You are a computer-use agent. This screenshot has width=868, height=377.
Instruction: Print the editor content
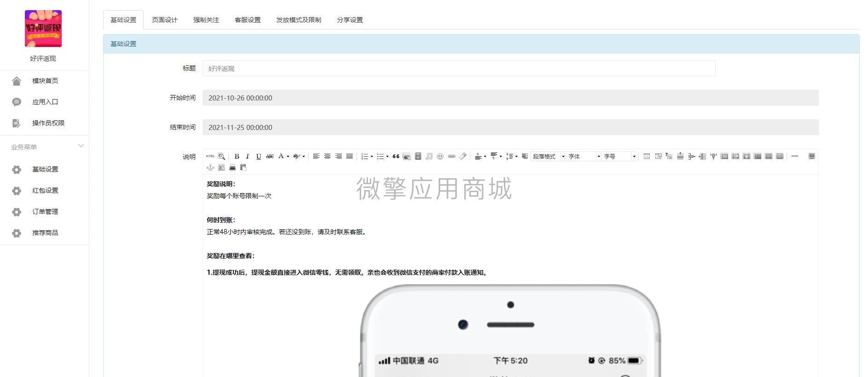pyautogui.click(x=233, y=167)
